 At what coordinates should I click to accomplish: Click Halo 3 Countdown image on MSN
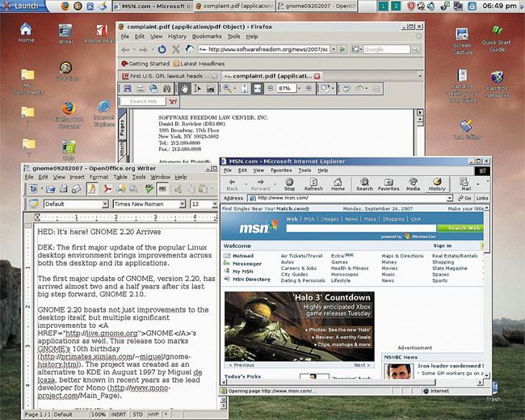tap(300, 326)
